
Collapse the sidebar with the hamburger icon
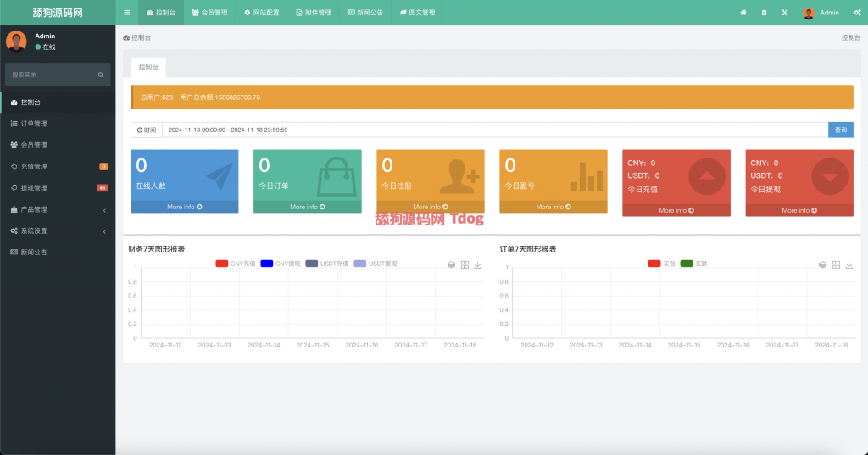126,13
